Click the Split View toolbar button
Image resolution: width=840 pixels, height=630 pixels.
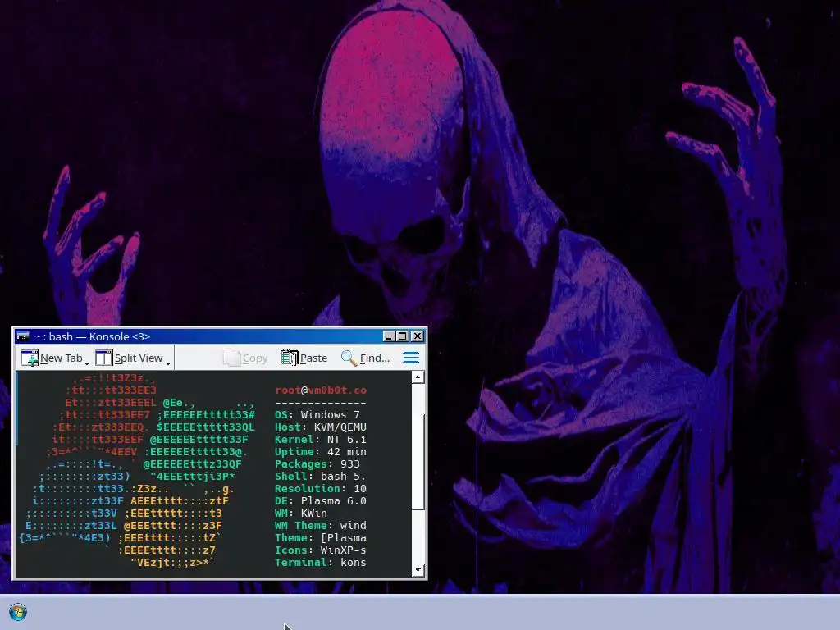[129, 358]
